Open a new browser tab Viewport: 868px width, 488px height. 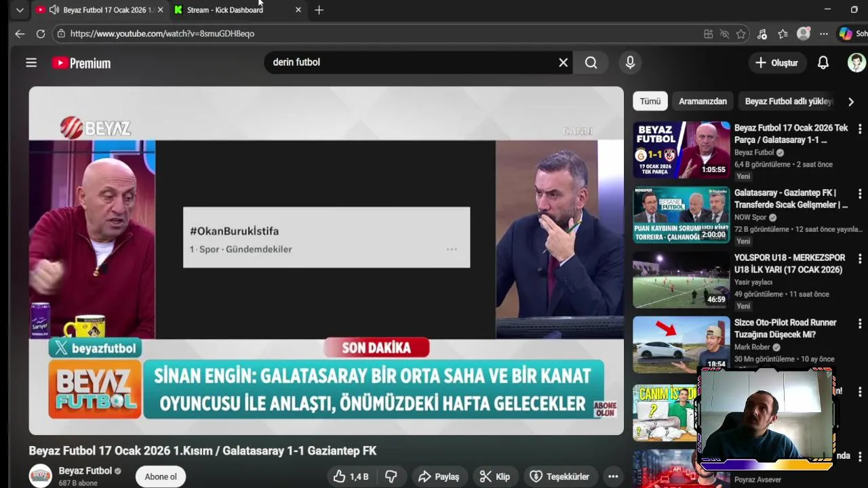tap(319, 9)
